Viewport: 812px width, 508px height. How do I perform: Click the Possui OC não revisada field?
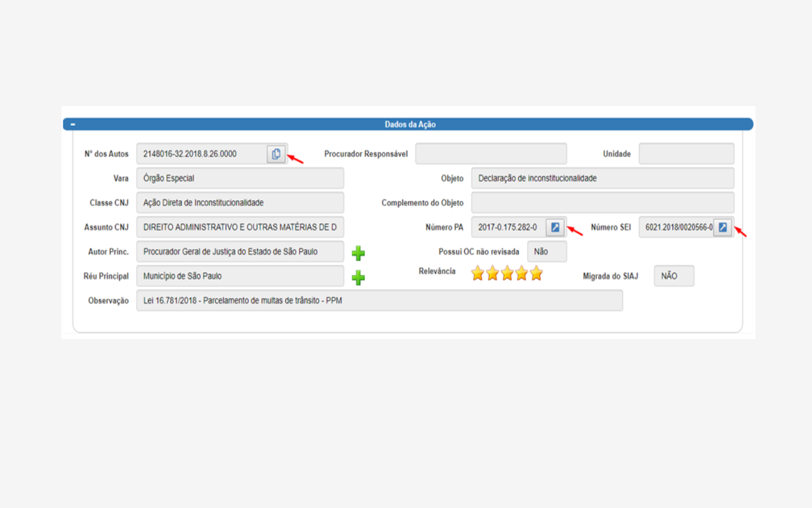[547, 251]
